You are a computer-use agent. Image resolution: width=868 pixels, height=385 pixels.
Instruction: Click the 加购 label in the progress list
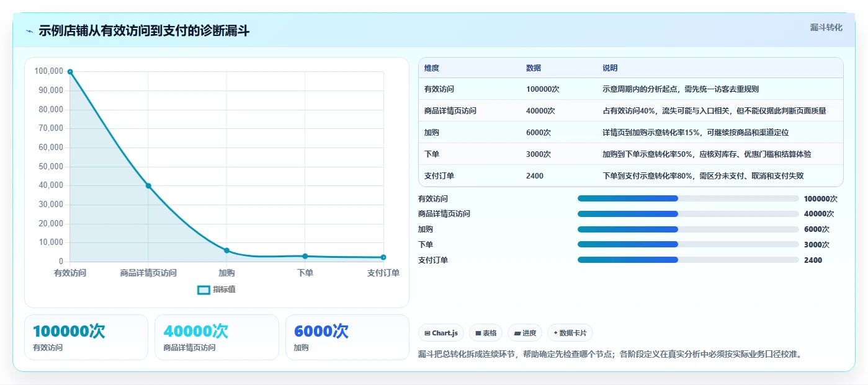coord(426,229)
